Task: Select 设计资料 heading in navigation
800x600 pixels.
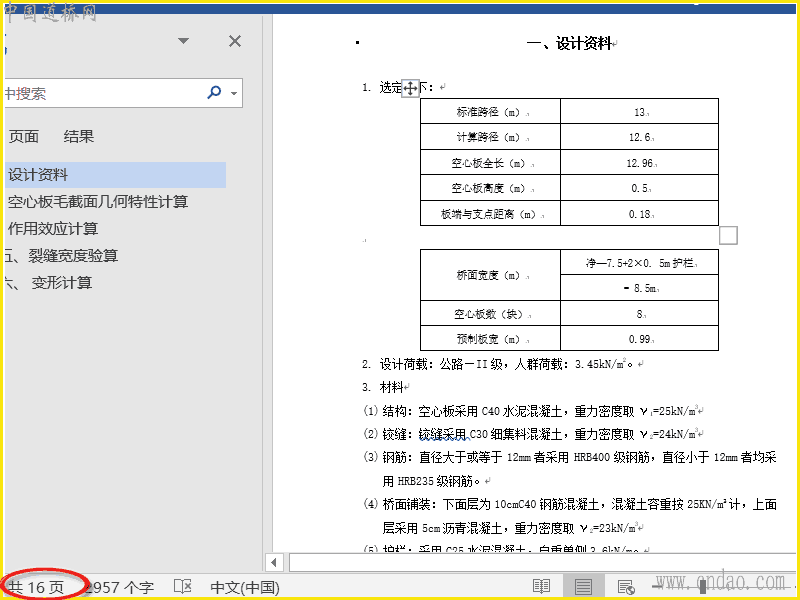Action: pyautogui.click(x=115, y=175)
